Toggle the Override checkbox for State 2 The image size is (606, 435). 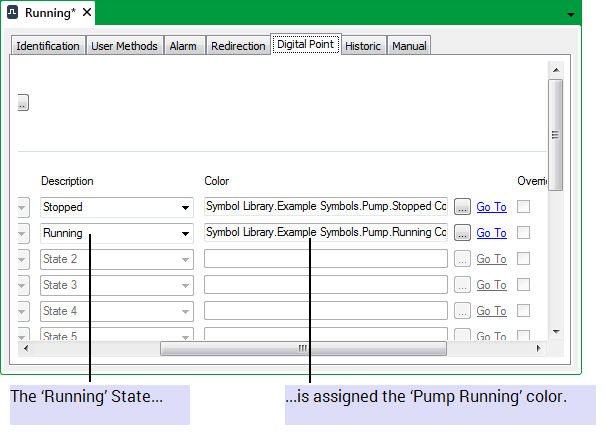523,259
